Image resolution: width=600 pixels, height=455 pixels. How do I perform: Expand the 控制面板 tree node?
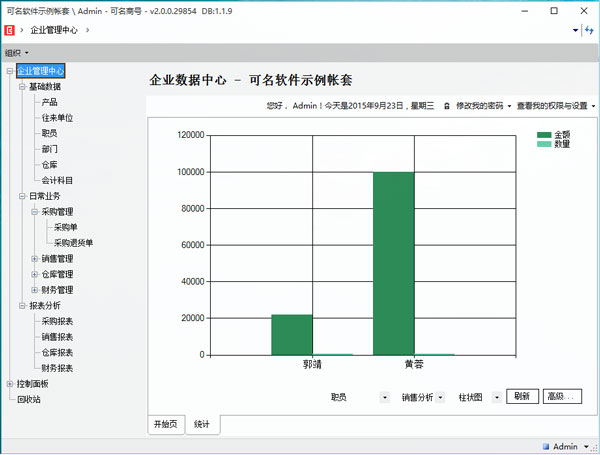[9, 384]
